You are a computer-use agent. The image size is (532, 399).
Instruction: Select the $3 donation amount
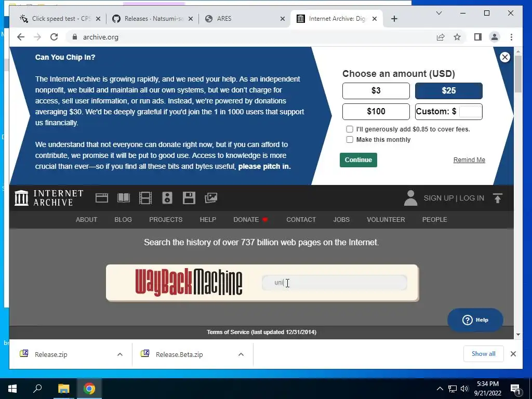pos(376,90)
